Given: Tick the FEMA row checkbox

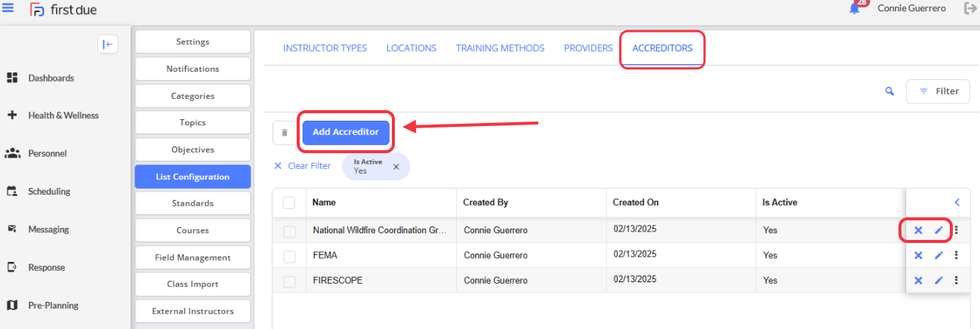Looking at the screenshot, I should coord(289,257).
